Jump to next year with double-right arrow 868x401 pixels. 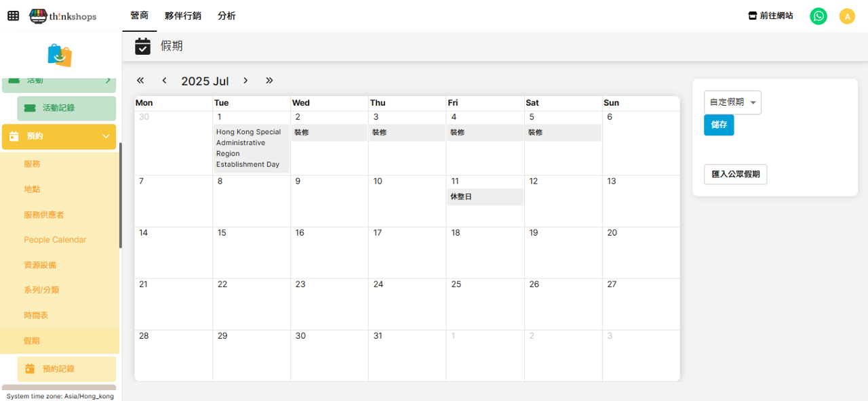(x=269, y=81)
